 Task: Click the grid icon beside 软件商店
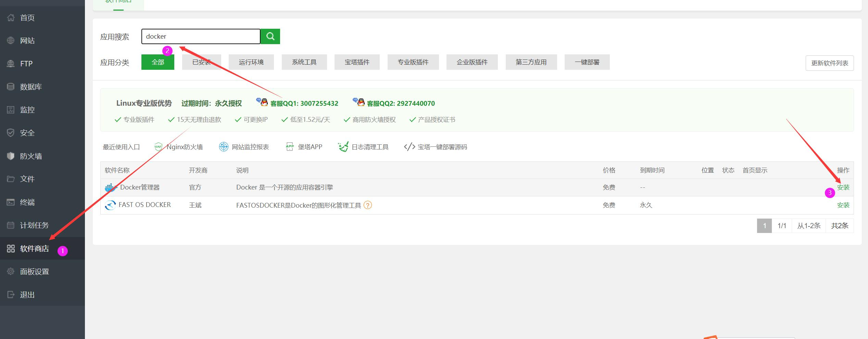(11, 248)
